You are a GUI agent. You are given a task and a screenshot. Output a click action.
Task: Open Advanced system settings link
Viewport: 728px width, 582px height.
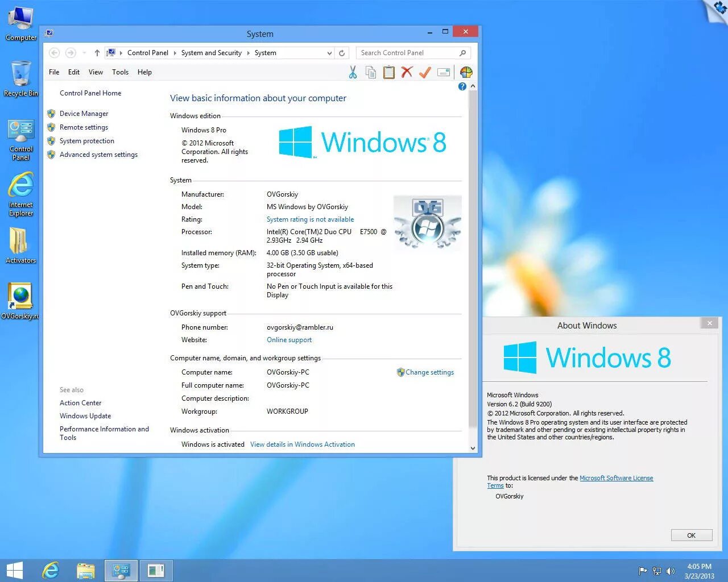click(98, 155)
